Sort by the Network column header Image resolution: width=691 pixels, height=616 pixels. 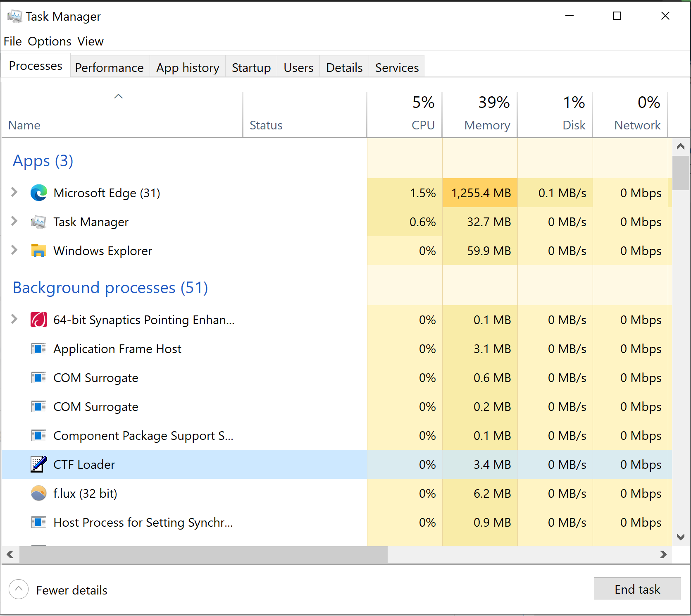[630, 115]
